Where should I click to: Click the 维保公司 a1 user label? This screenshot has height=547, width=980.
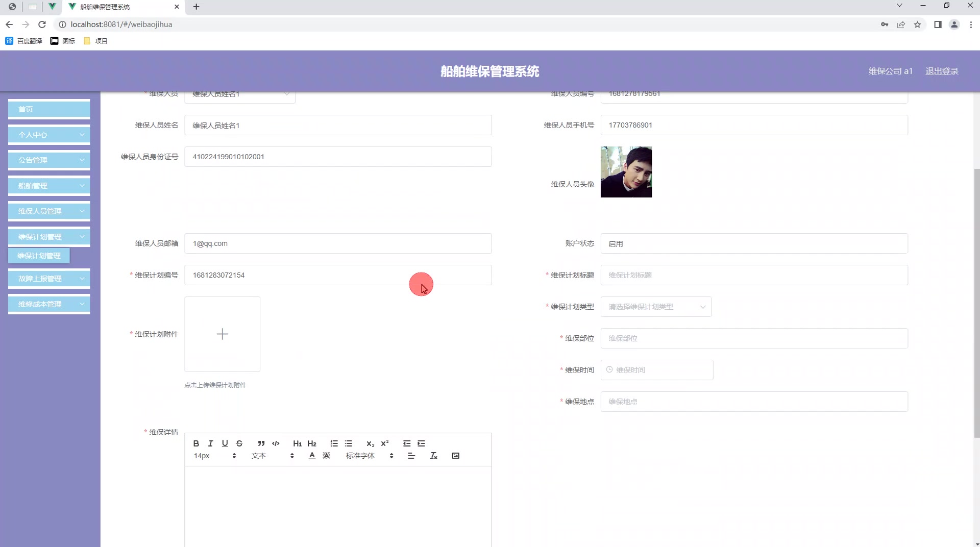pos(890,71)
